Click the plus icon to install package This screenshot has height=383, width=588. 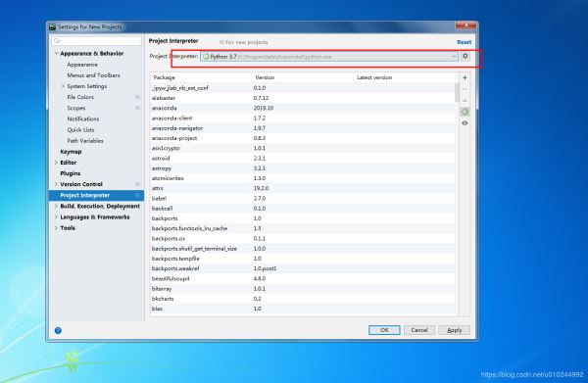pyautogui.click(x=465, y=77)
